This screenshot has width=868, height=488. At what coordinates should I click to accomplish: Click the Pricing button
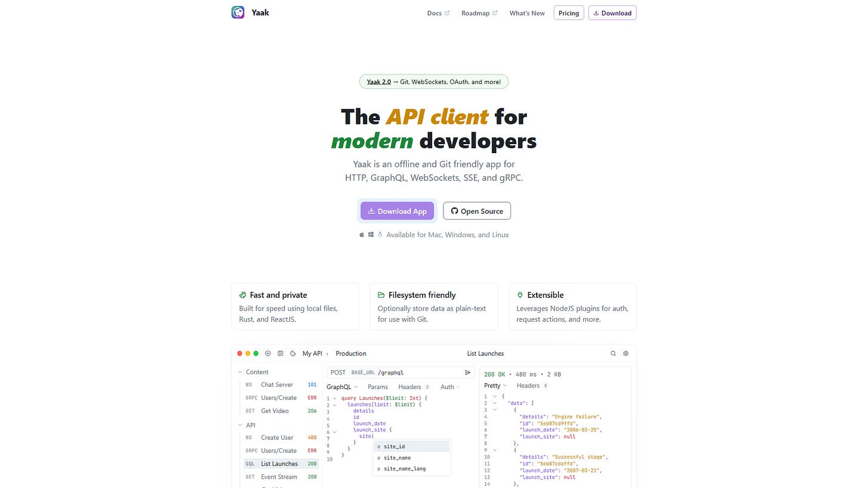coord(569,13)
